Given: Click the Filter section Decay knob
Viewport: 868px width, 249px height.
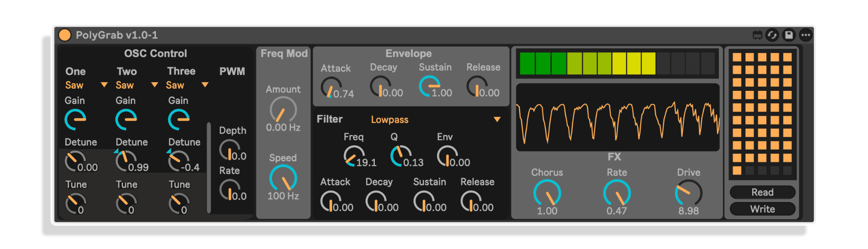Looking at the screenshot, I should point(377,202).
